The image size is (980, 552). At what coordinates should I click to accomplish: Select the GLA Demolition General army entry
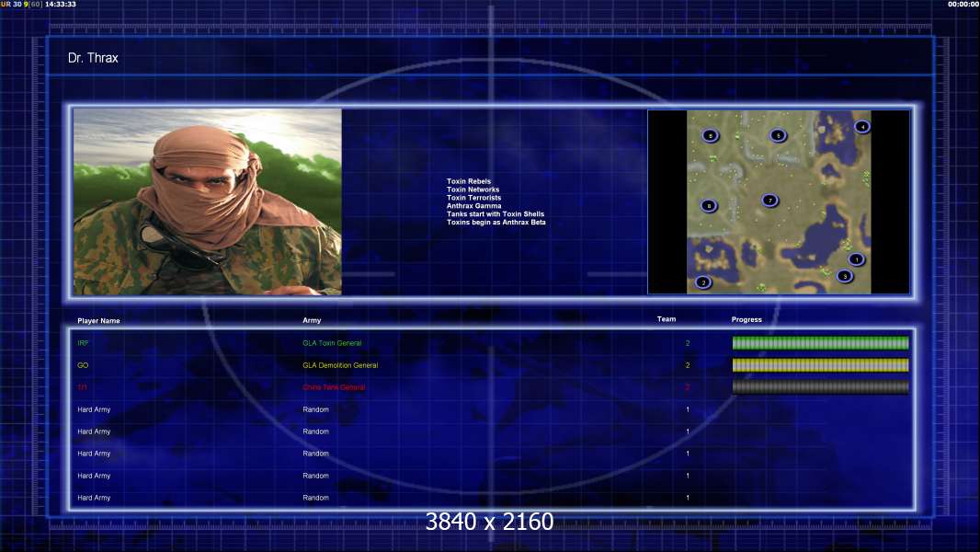(x=340, y=365)
